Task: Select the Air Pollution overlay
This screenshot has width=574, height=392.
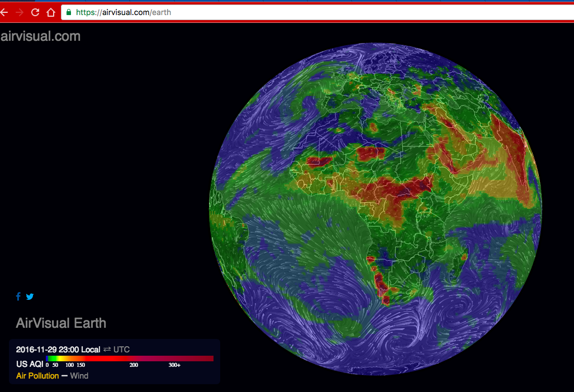Action: point(37,376)
